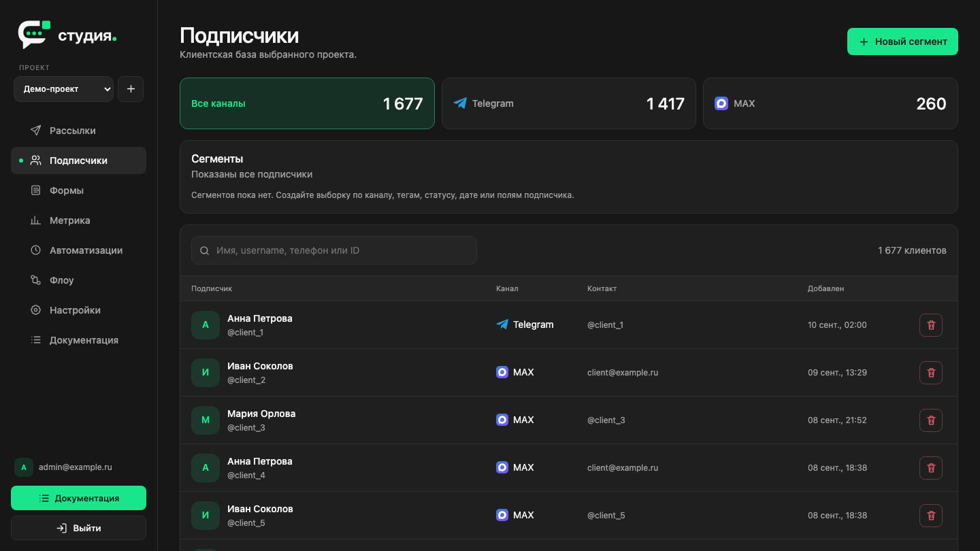The height and width of the screenshot is (551, 980).
Task: Open Рассылки in the sidebar
Action: [x=78, y=131]
